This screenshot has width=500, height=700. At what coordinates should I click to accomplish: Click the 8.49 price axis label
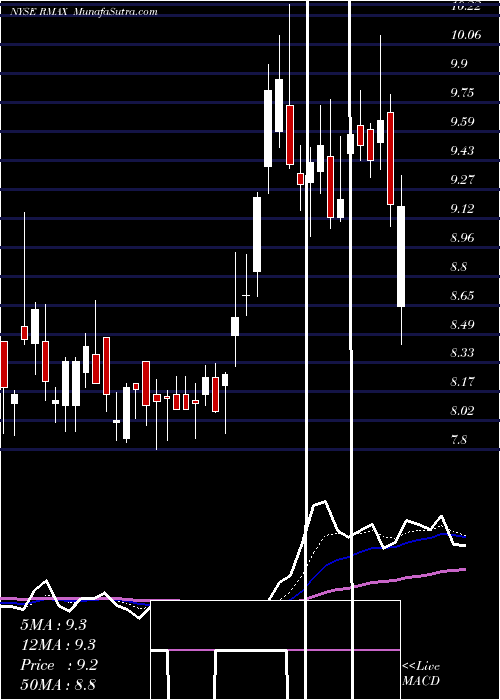click(x=462, y=324)
